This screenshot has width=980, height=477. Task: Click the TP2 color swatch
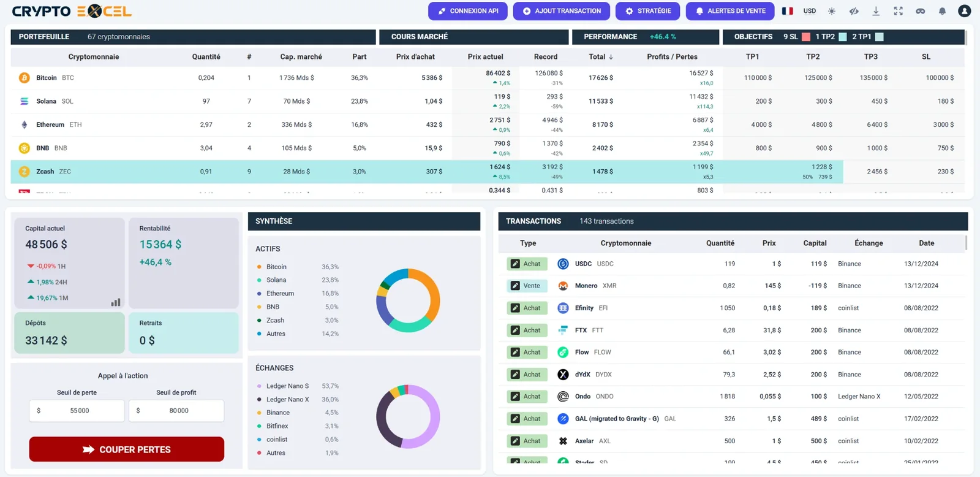click(x=843, y=37)
